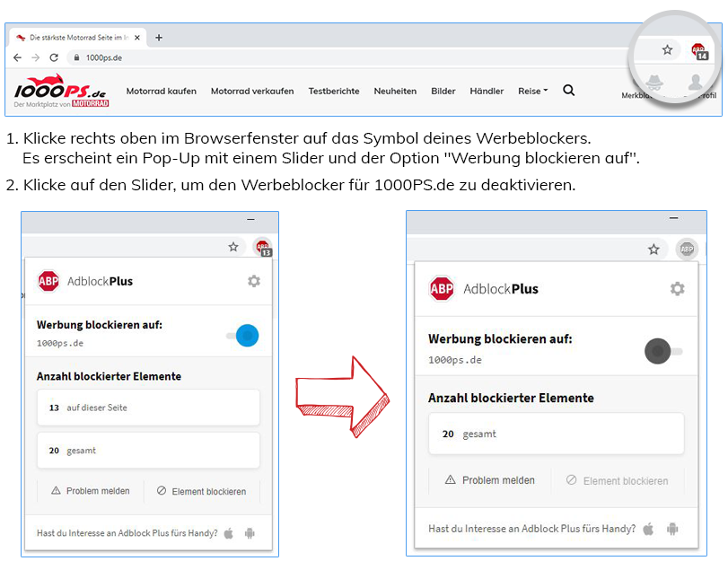Open Motorrad verkaufen menu item
Screen dimensions: 728x570
click(252, 91)
